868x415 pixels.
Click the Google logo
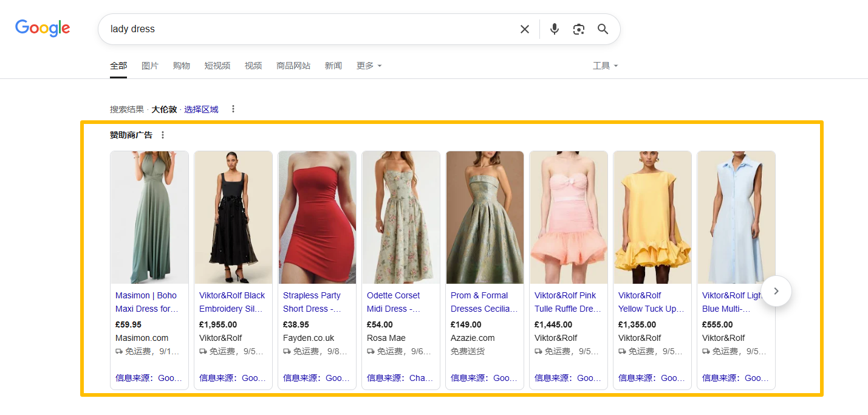(42, 28)
